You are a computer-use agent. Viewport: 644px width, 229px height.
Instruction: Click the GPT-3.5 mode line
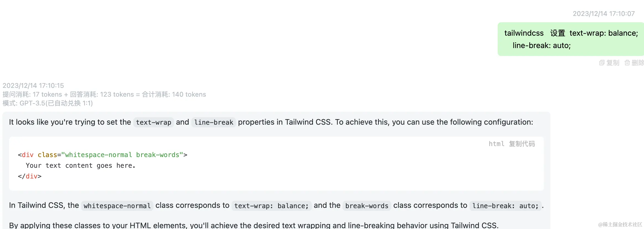tap(48, 103)
